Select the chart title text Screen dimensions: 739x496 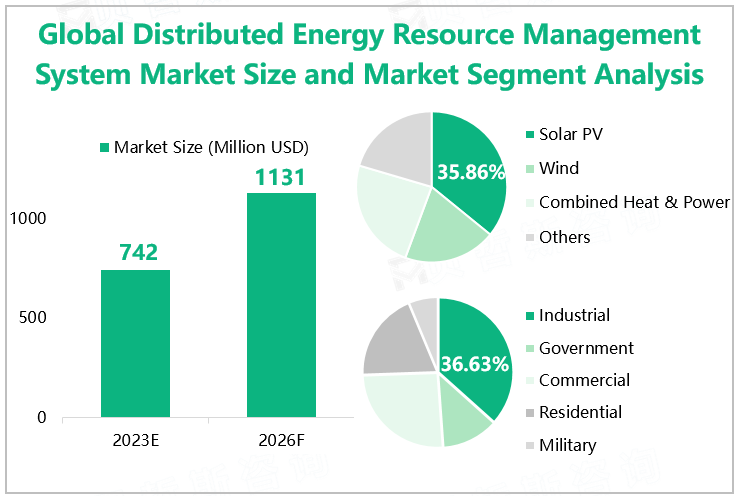(369, 54)
